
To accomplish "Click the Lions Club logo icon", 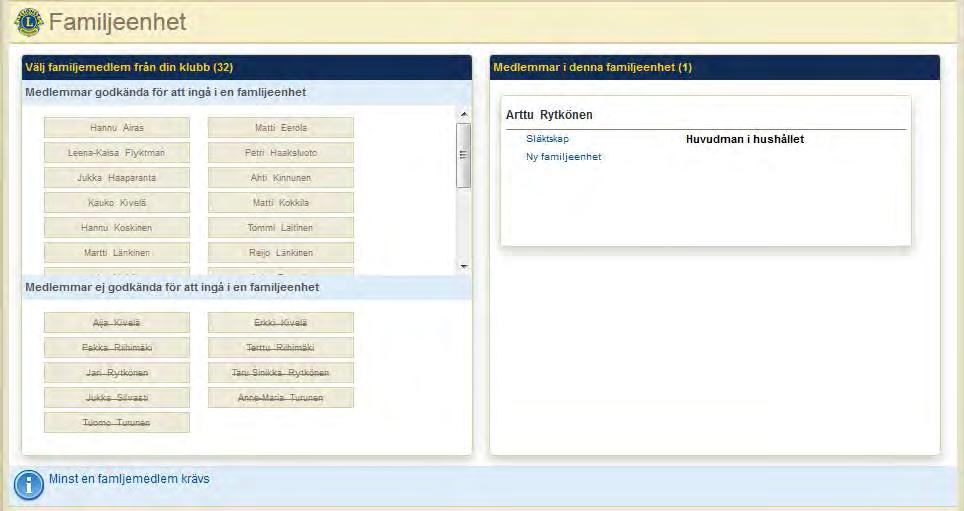I will [x=29, y=22].
